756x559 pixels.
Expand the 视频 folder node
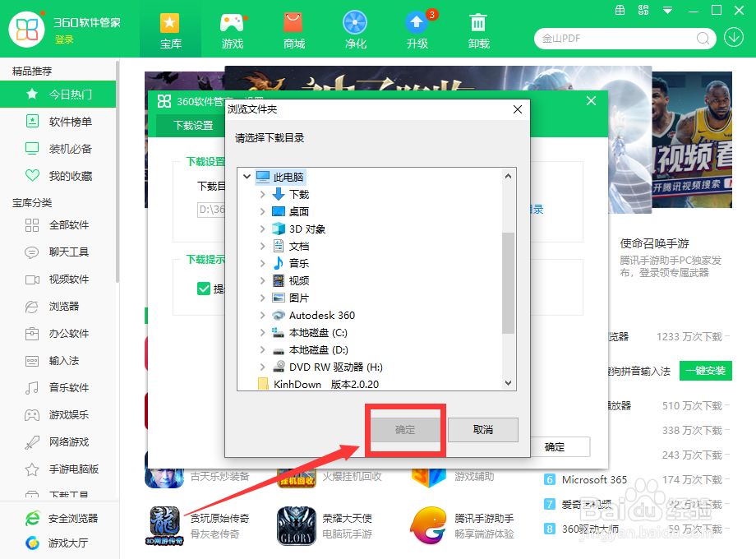pos(262,280)
